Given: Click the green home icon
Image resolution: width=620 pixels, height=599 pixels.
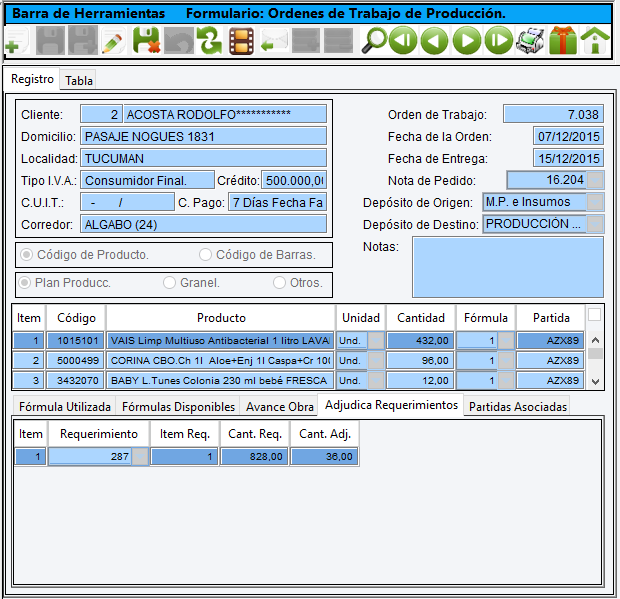Looking at the screenshot, I should (595, 40).
